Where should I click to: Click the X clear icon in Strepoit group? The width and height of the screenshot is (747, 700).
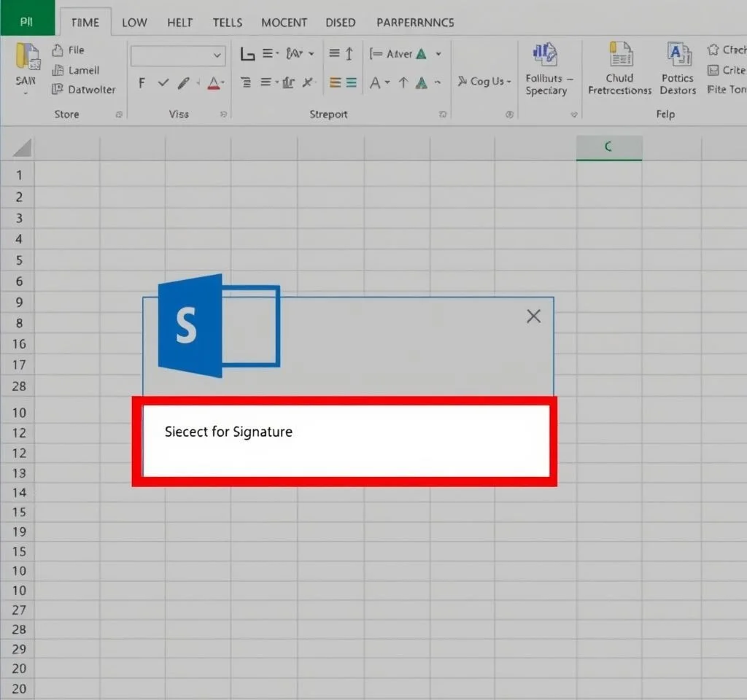[x=308, y=82]
